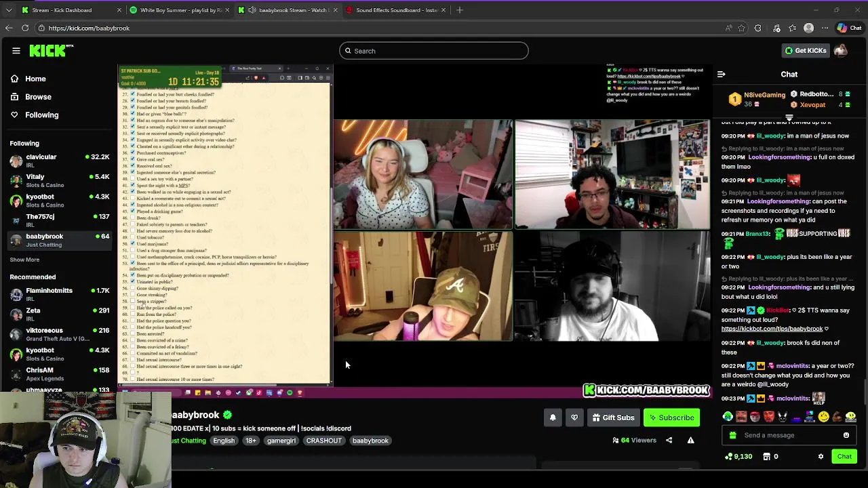
Task: Open ChrisAM recommended channel
Action: point(60,374)
